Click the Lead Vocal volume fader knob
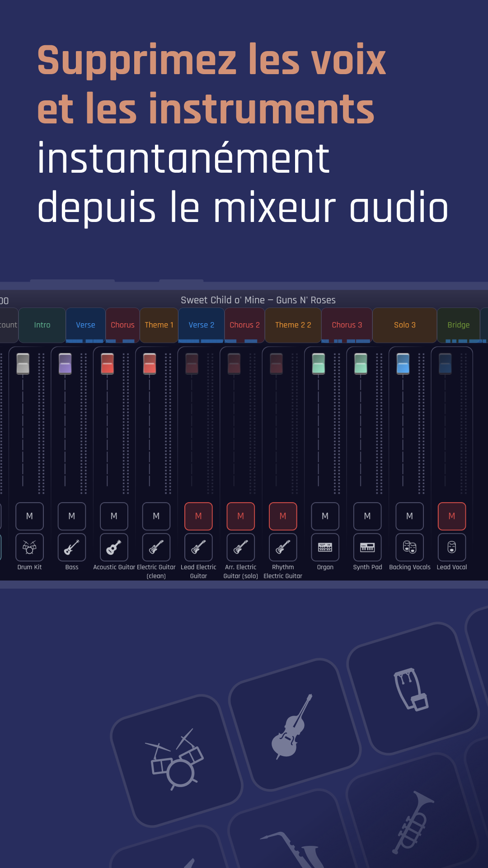The width and height of the screenshot is (488, 868). click(x=445, y=363)
